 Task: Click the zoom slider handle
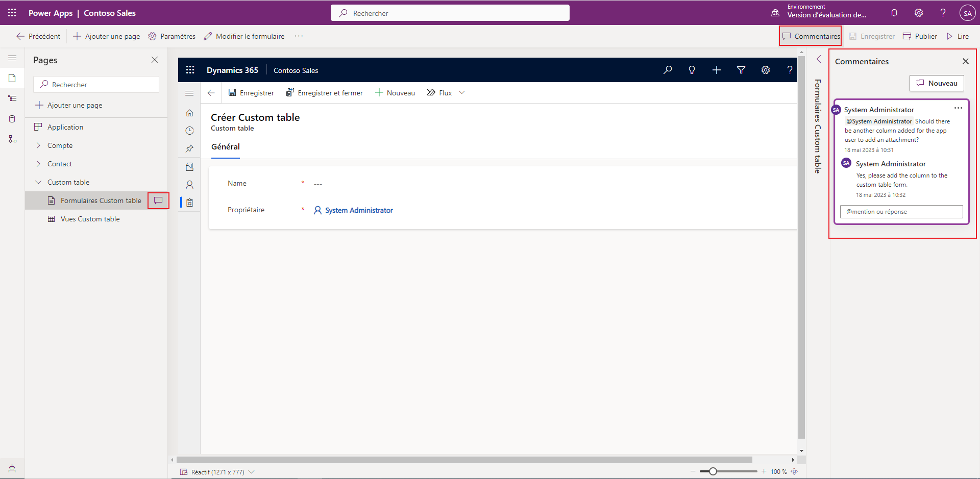coord(713,471)
